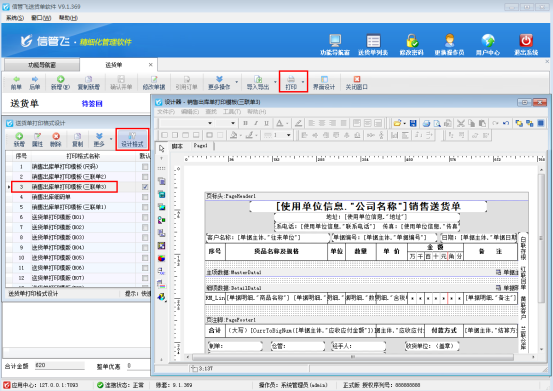Switch to the Page1 tab in designer
This screenshot has width=553, height=391.
(x=200, y=146)
